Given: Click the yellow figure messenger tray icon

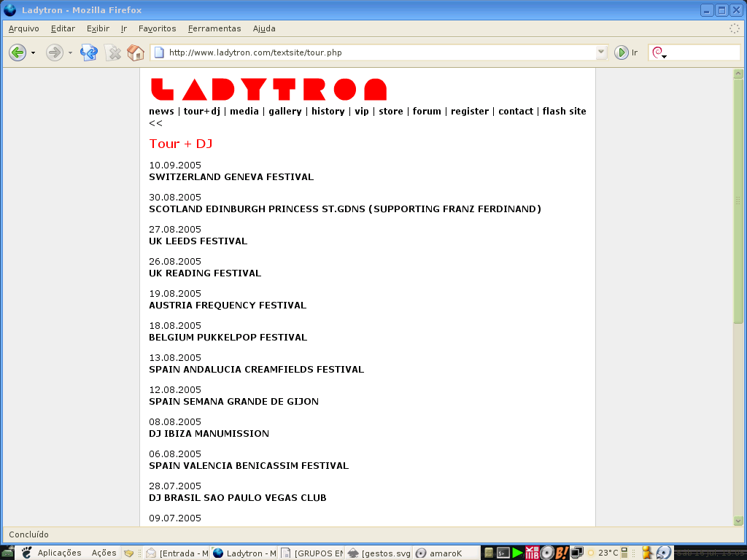Looking at the screenshot, I should point(647,553).
